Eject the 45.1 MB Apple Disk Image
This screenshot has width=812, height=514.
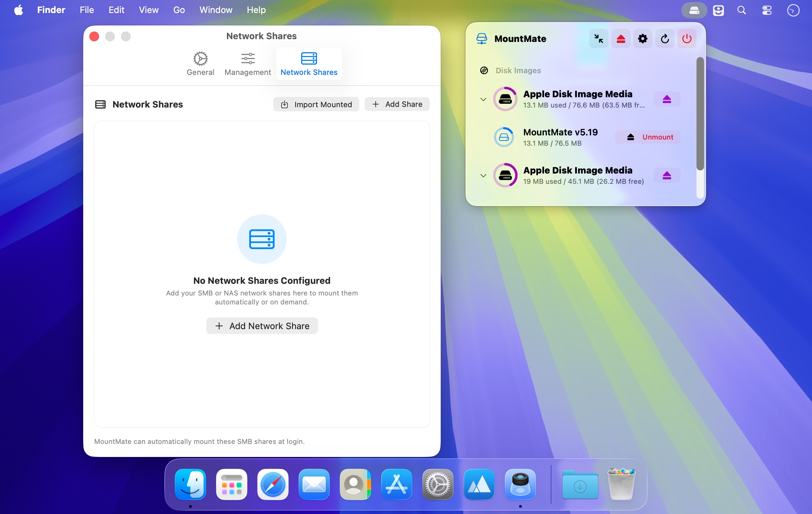point(667,176)
